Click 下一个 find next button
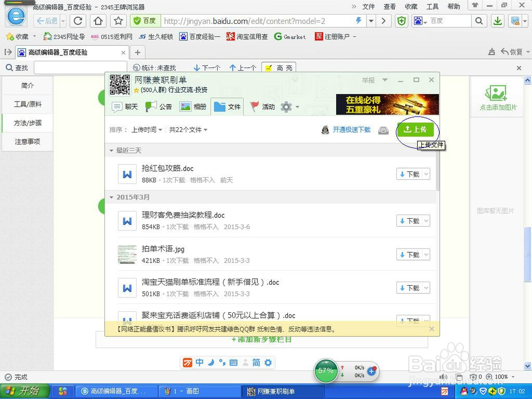Viewport: 532px width, 399px height. pos(207,68)
